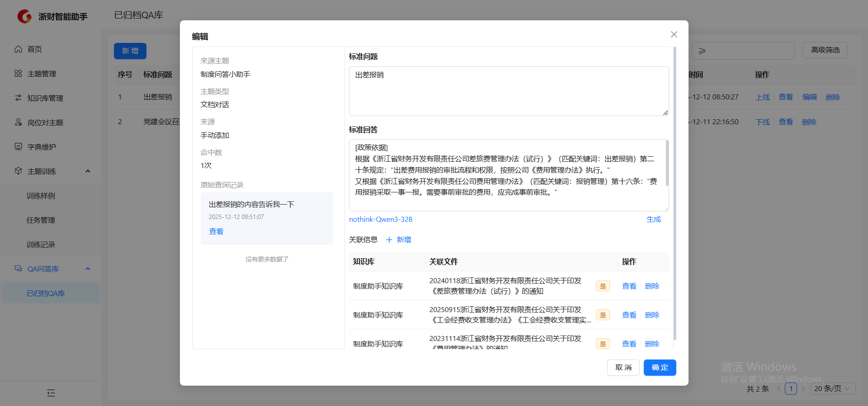Toggle the 是 tag for 工会经费收支管理办法 file
868x406 pixels.
tap(603, 315)
